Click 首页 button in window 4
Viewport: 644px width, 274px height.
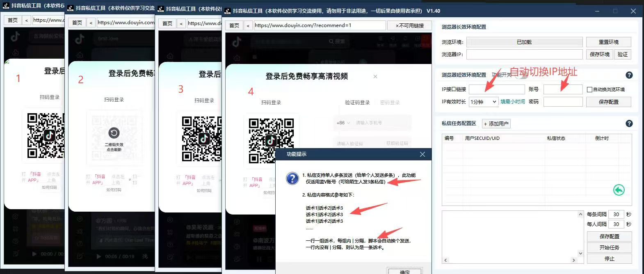234,25
